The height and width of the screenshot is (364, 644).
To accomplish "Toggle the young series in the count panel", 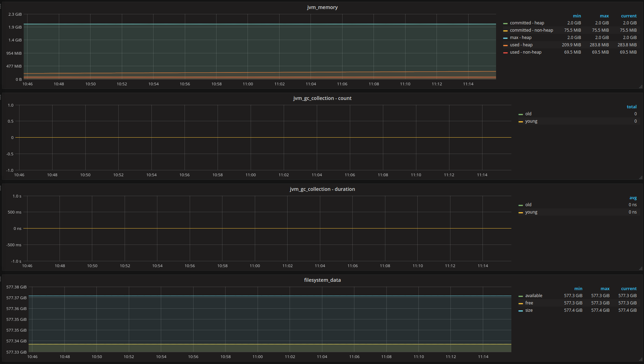I will click(x=531, y=121).
